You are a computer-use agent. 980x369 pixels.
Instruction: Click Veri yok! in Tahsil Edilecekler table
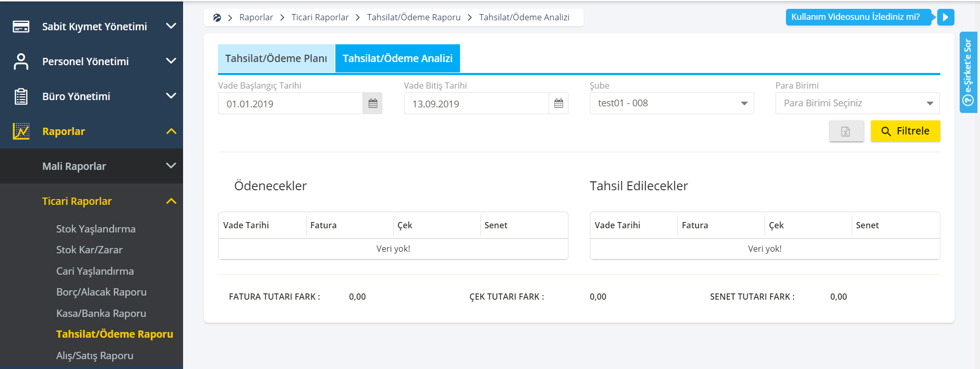[x=765, y=249]
